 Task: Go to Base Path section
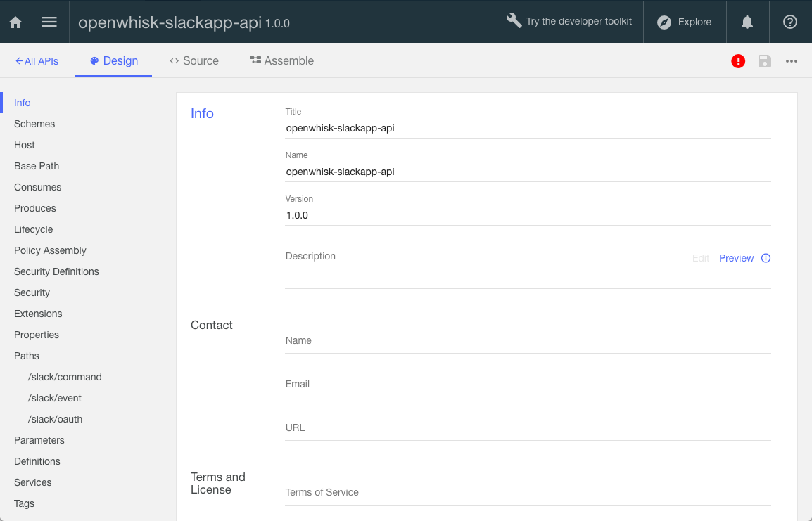(x=37, y=166)
